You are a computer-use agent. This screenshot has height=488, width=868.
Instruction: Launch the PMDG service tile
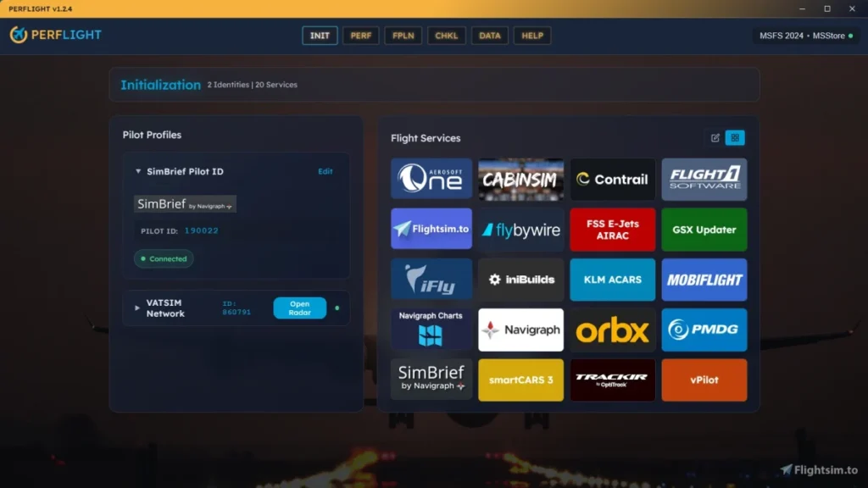tap(704, 330)
